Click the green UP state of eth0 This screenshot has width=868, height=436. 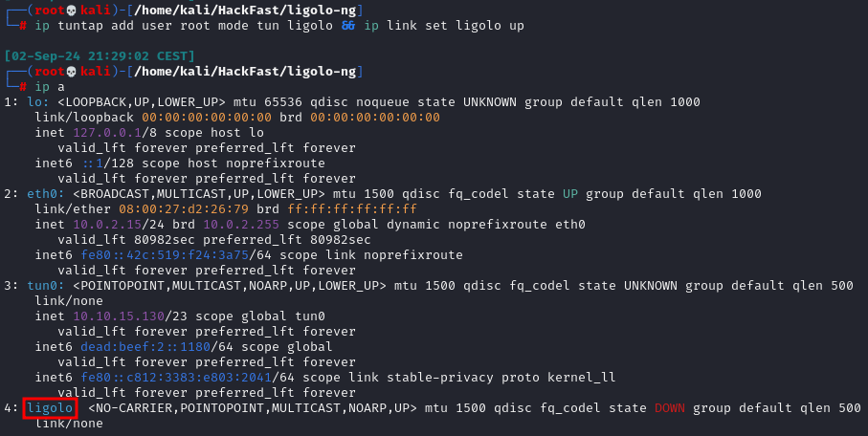(570, 194)
